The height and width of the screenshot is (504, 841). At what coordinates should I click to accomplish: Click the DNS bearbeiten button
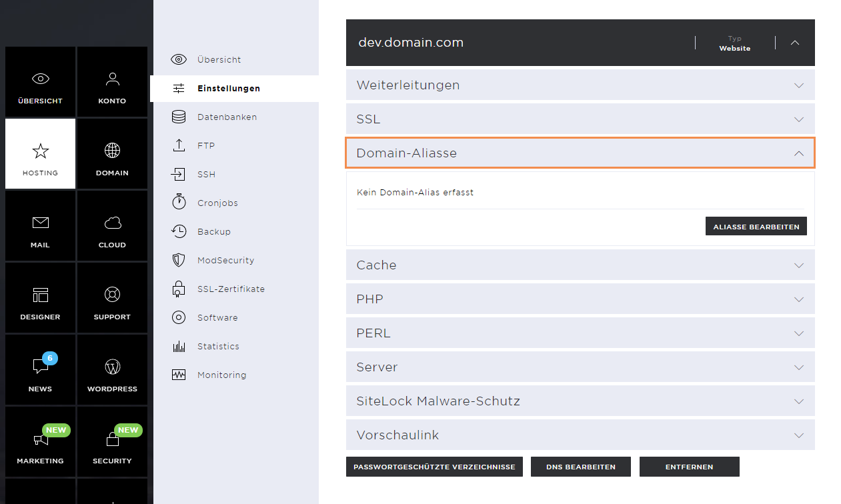(581, 467)
